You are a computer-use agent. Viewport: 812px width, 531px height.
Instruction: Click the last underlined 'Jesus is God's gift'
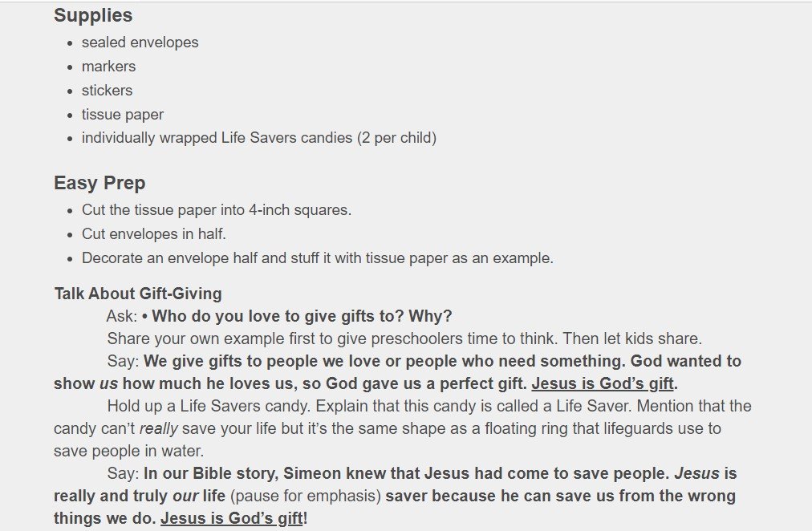point(231,518)
